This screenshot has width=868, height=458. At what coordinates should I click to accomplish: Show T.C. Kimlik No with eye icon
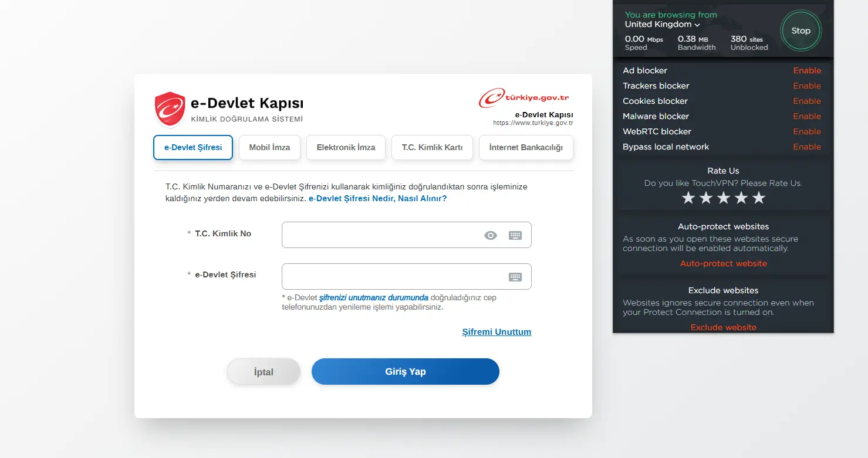pos(491,235)
